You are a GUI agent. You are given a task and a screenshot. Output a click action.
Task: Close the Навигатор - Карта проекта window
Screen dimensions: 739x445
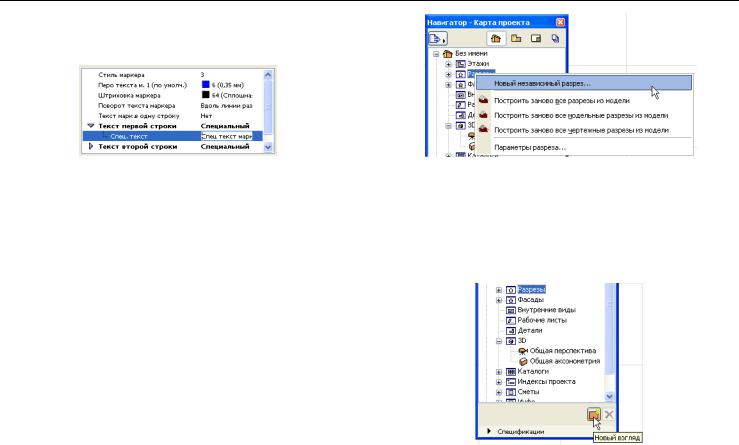tap(560, 22)
